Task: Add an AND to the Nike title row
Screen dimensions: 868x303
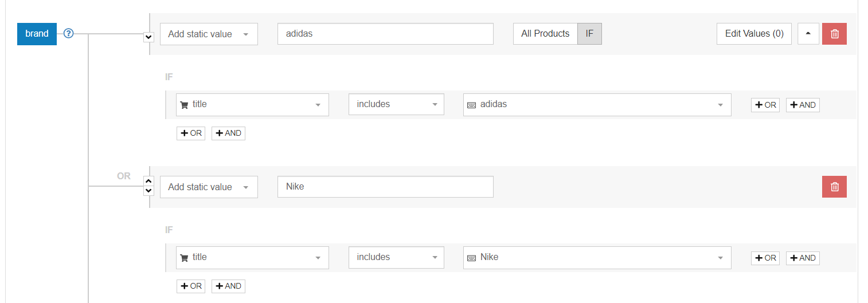Action: (803, 258)
